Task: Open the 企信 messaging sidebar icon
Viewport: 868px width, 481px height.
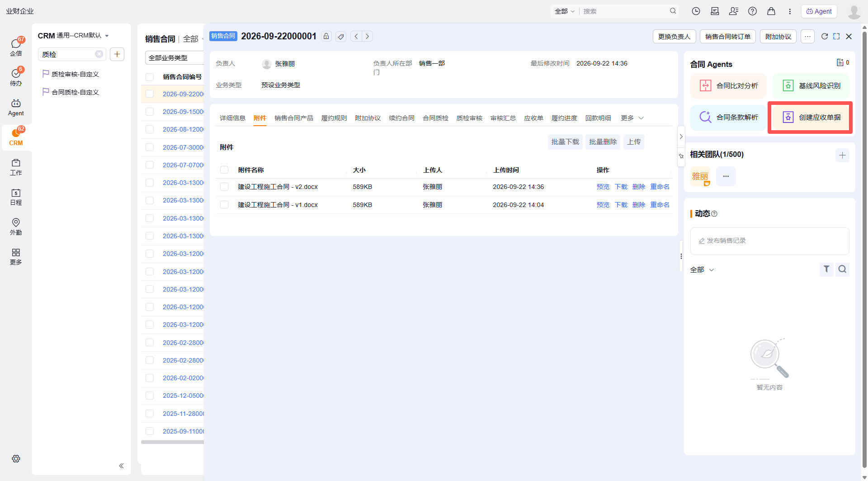Action: [16, 47]
